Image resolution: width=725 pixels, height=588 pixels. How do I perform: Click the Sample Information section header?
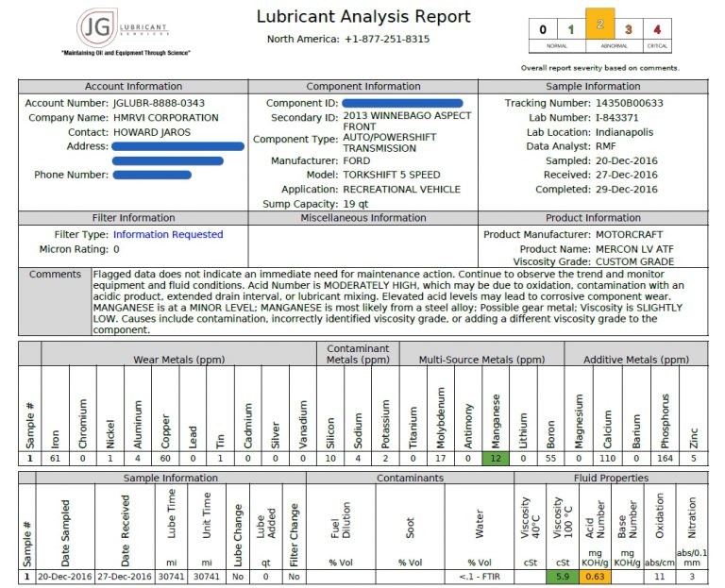click(x=592, y=86)
